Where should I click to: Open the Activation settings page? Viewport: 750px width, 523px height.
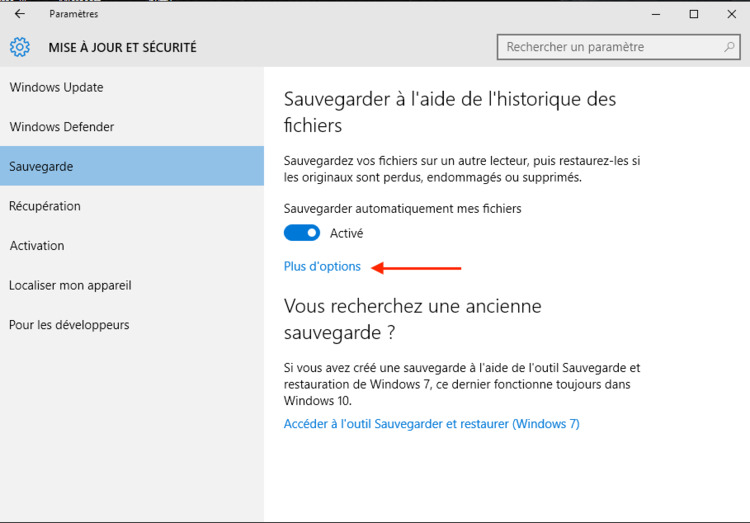pos(37,246)
